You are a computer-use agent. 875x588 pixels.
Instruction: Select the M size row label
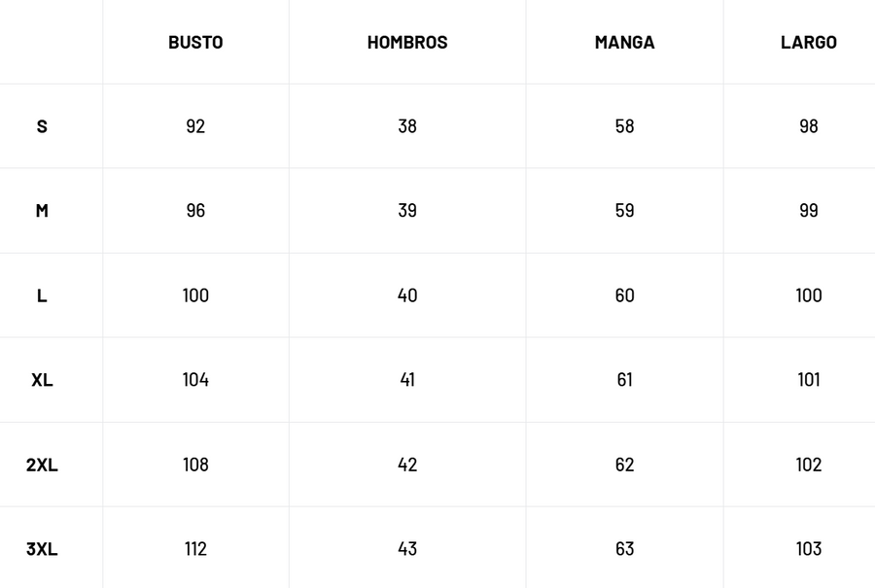(x=42, y=211)
